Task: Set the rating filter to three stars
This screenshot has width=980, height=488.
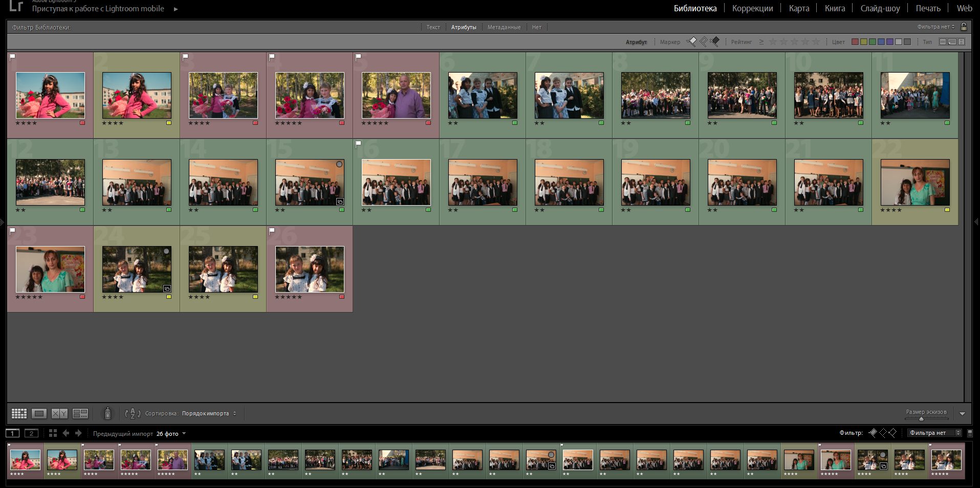Action: tap(795, 41)
